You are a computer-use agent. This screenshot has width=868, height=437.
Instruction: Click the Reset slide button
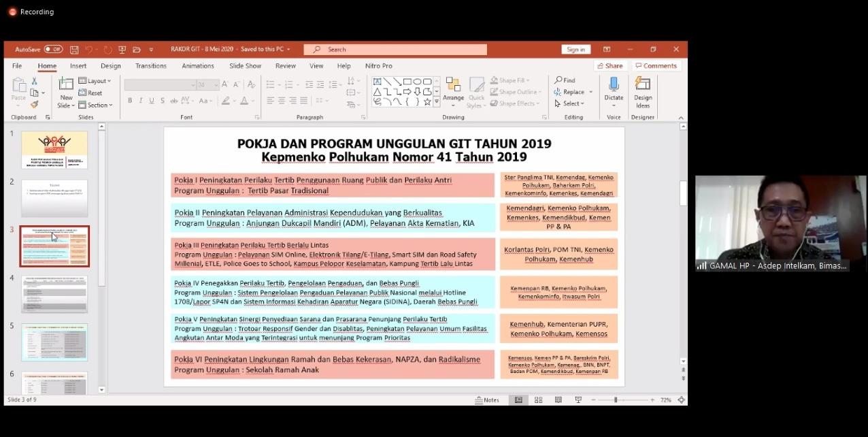(x=90, y=93)
